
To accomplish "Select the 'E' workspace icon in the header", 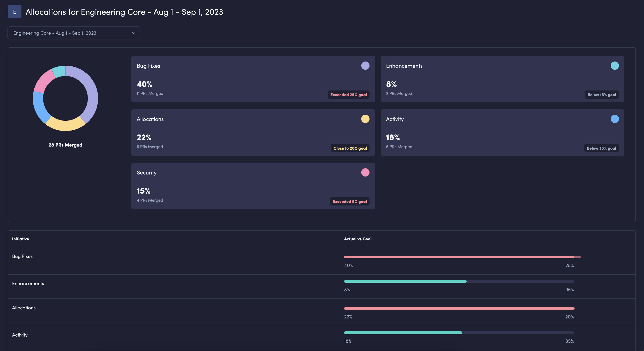I will point(15,11).
